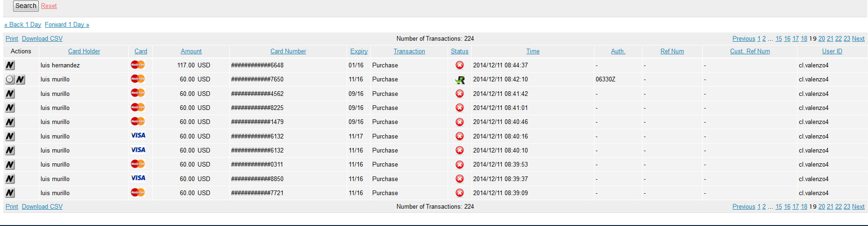This screenshot has width=868, height=226.
Task: Download CSV from the top toolbar
Action: [x=42, y=38]
